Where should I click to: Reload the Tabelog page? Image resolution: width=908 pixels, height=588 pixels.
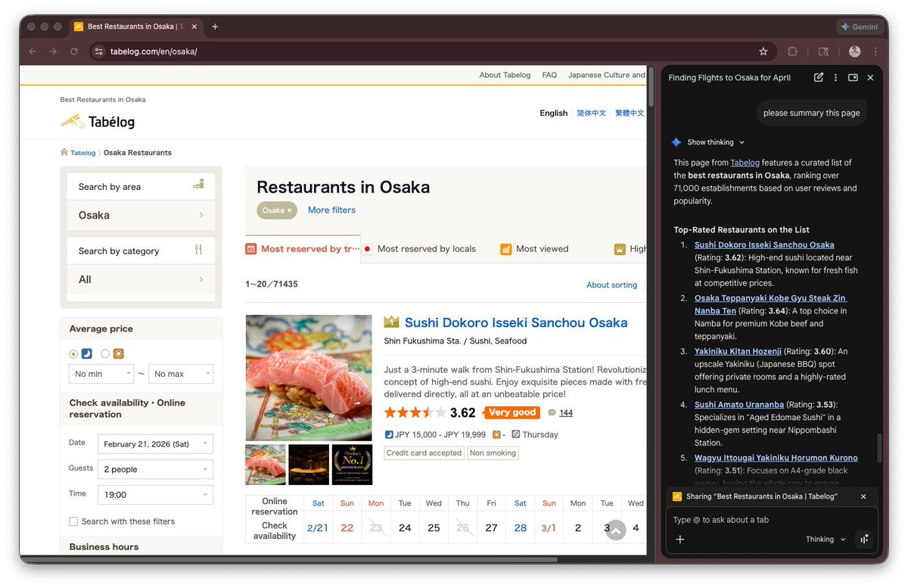tap(74, 51)
